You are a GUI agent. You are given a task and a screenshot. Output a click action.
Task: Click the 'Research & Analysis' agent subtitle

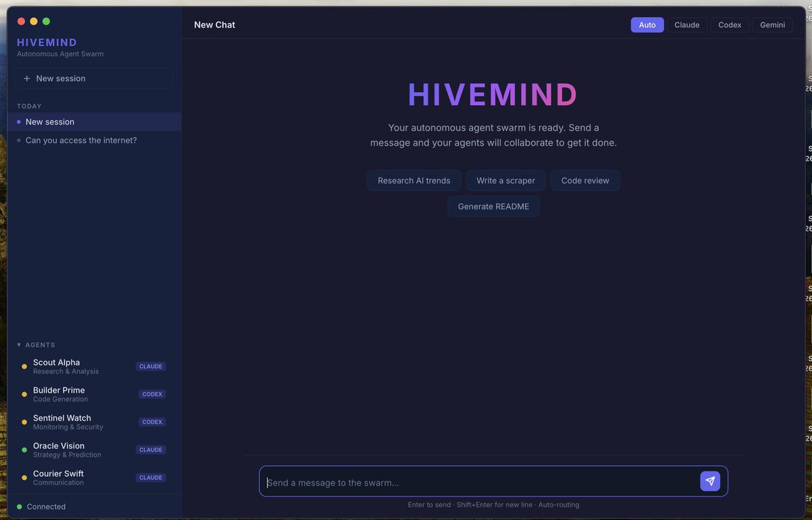click(x=66, y=372)
